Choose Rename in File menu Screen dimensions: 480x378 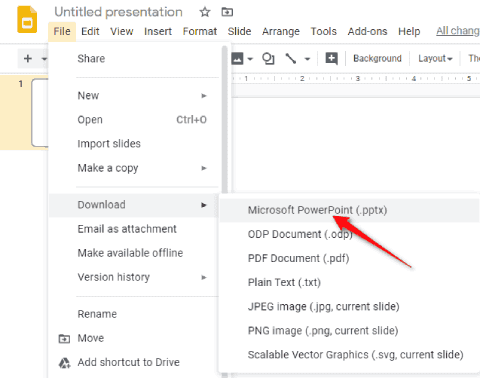click(x=133, y=314)
